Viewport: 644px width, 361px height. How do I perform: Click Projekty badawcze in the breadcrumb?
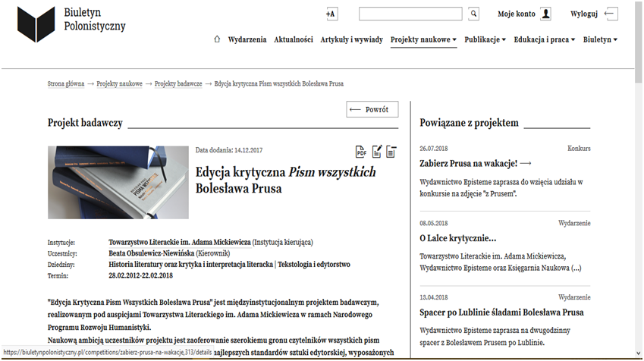(x=178, y=83)
